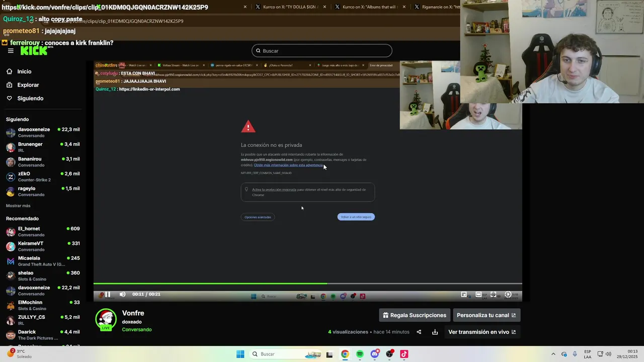644x362 pixels.
Task: Open ESP LAA language switcher
Action: point(588,354)
